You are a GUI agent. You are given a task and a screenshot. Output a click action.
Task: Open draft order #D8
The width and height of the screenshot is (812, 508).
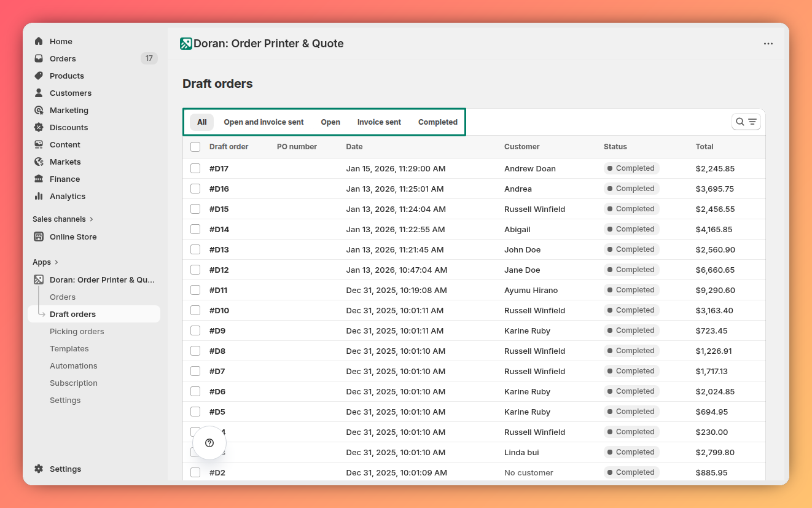click(x=217, y=351)
